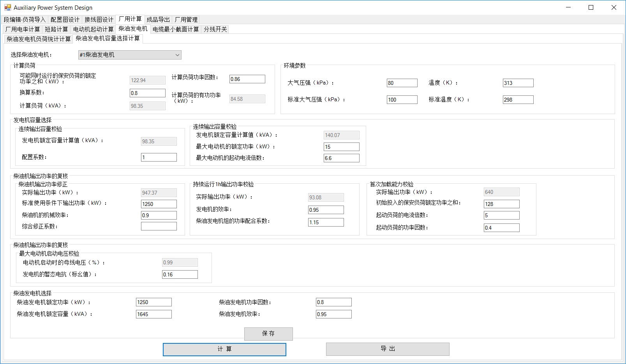Click the 换算系数 input field
Screen dimensions: 626x364
pyautogui.click(x=147, y=93)
